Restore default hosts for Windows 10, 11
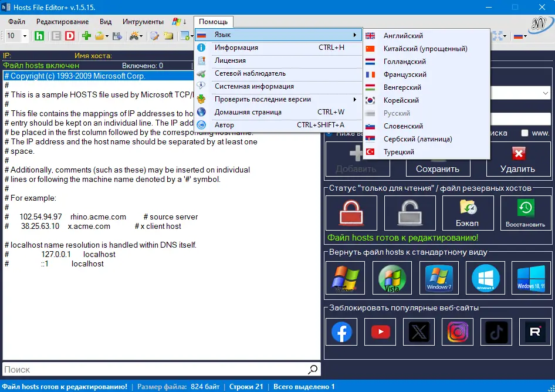This screenshot has height=392, width=555. (532, 278)
